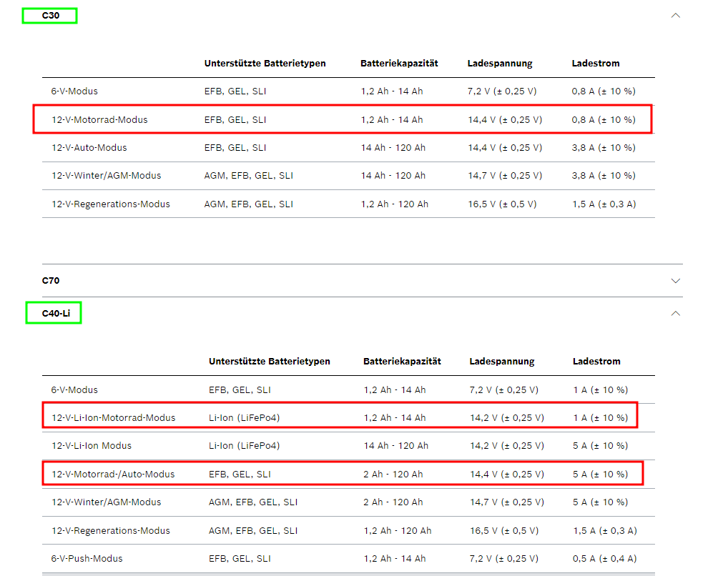Select '6-V-Modus' row label in C30 table
728x576 pixels.
click(x=74, y=91)
